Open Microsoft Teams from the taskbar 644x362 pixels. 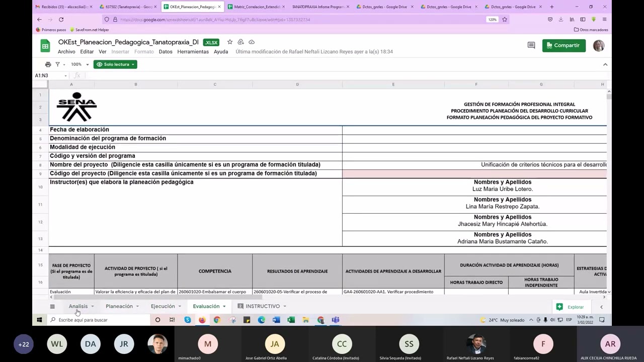[x=336, y=320]
